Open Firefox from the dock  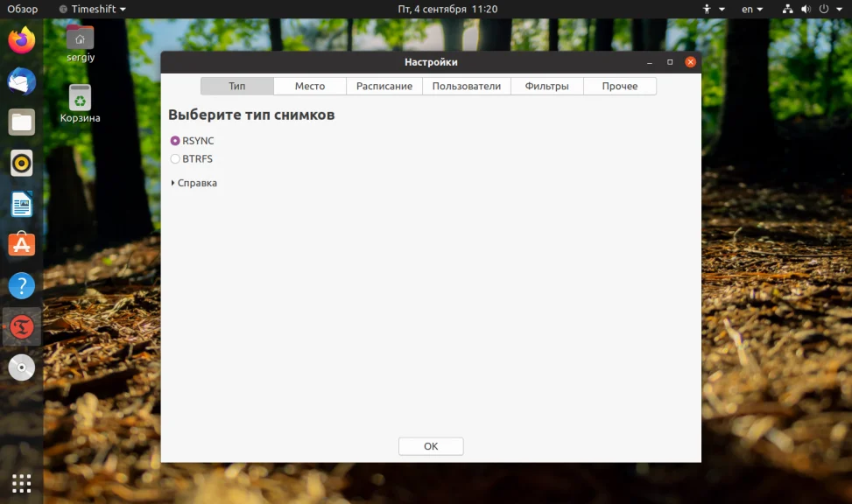[x=22, y=40]
